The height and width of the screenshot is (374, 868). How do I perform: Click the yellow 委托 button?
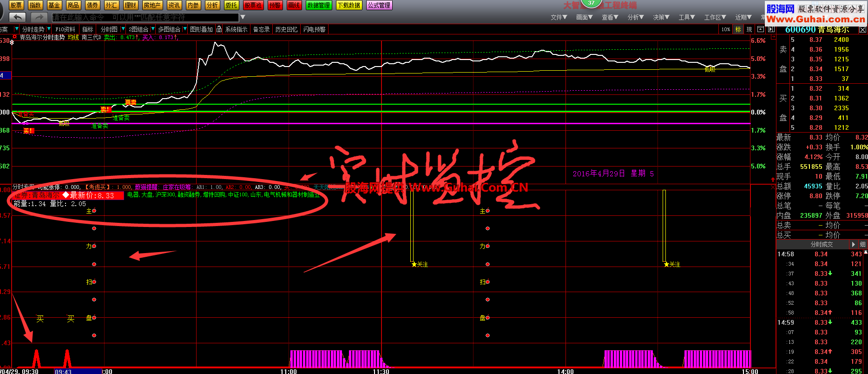(x=231, y=5)
